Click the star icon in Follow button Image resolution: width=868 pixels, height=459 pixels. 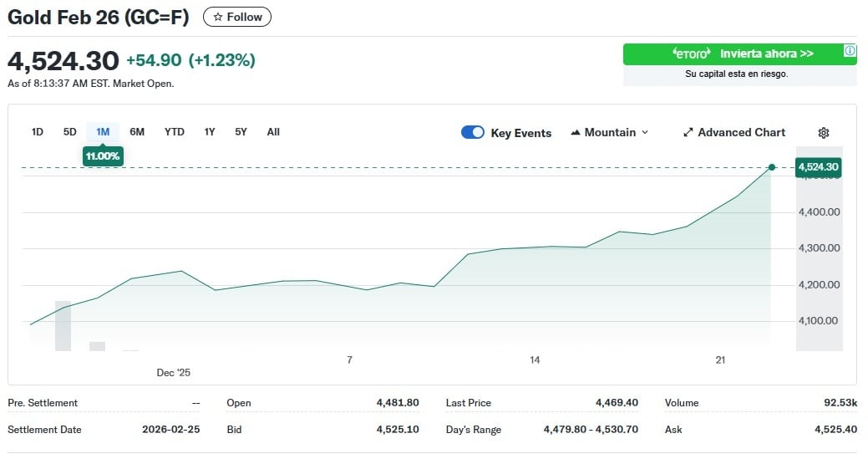coord(218,17)
